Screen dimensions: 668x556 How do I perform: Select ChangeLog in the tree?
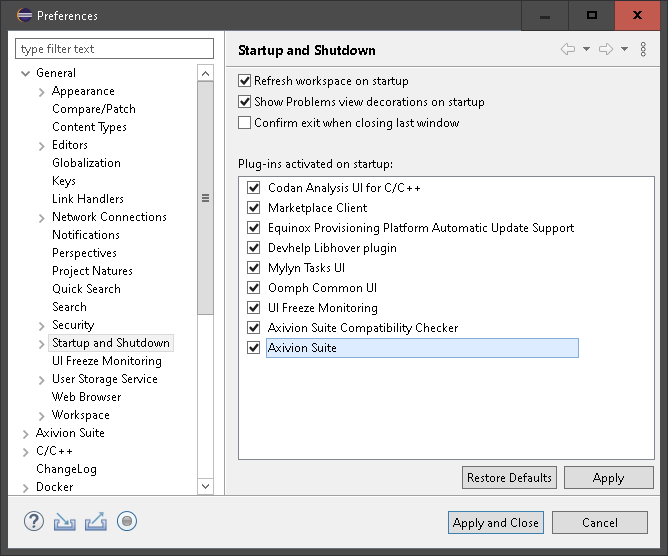[66, 469]
